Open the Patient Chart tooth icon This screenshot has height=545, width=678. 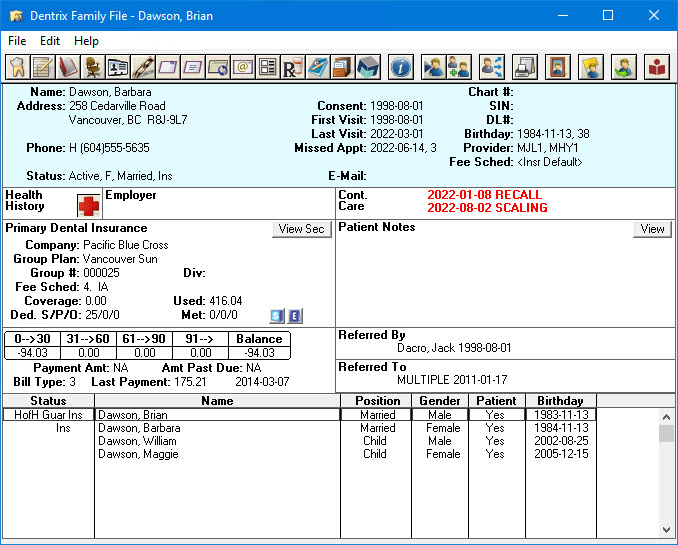pos(17,67)
